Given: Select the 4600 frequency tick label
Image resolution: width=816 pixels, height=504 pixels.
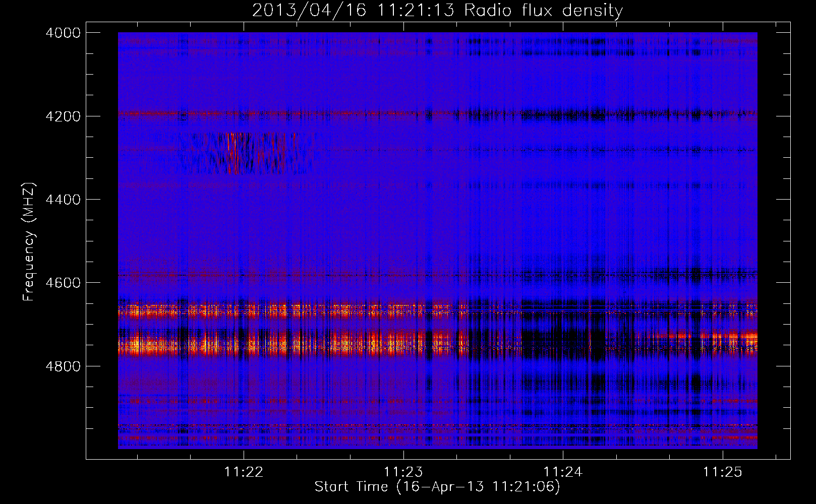Looking at the screenshot, I should (x=63, y=283).
